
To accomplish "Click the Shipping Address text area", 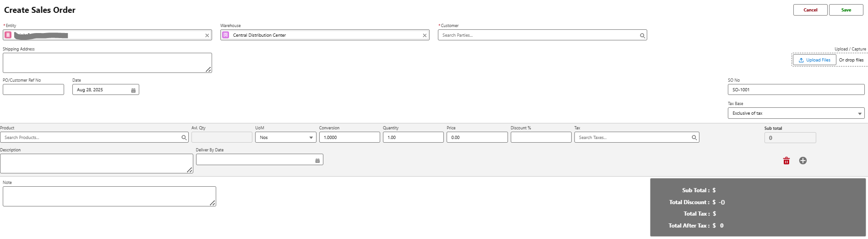I will [x=107, y=63].
